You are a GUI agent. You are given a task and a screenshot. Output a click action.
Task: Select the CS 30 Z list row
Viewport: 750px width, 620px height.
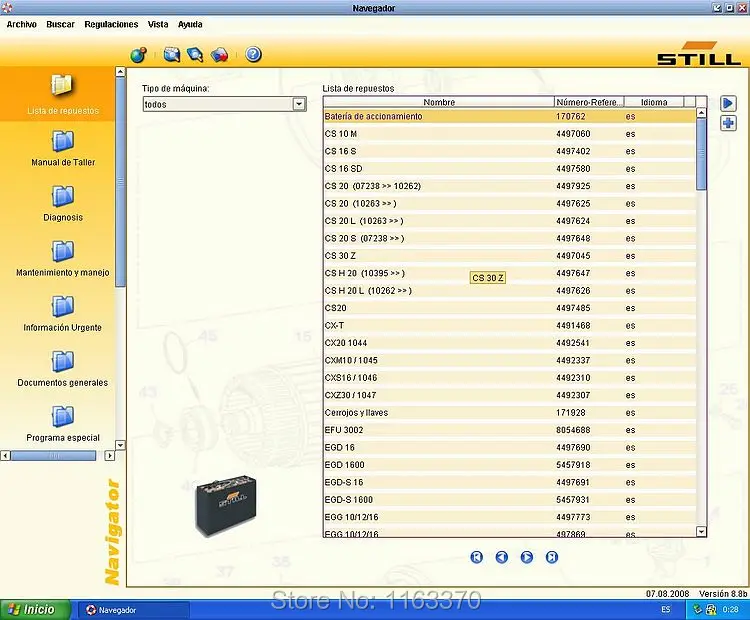pyautogui.click(x=509, y=256)
